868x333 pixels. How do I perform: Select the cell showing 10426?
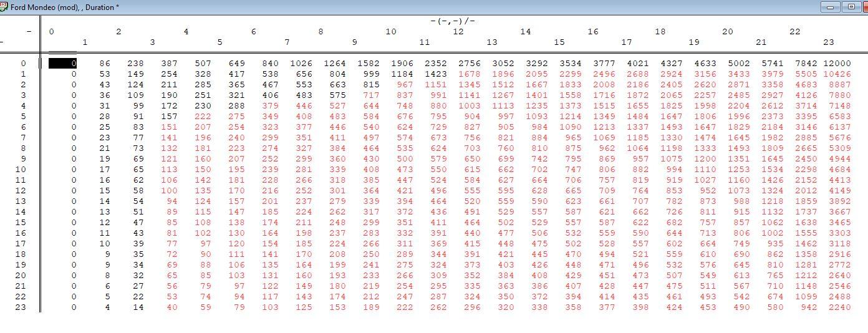click(x=837, y=74)
